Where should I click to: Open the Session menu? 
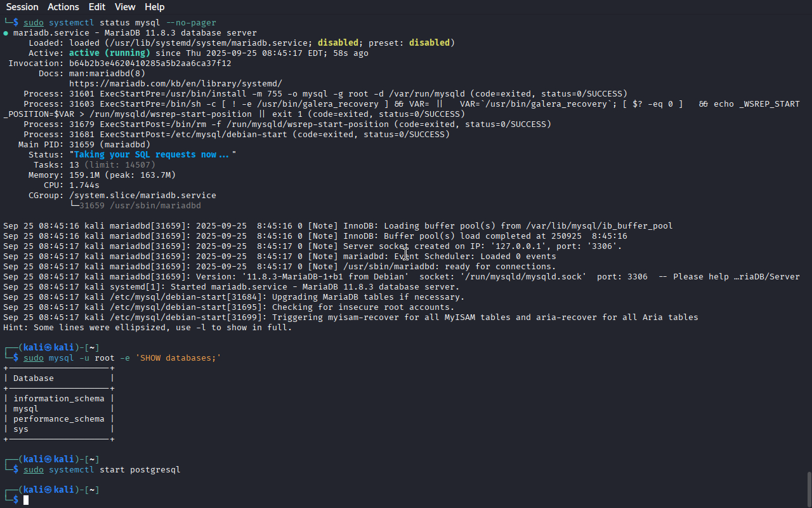(x=22, y=7)
